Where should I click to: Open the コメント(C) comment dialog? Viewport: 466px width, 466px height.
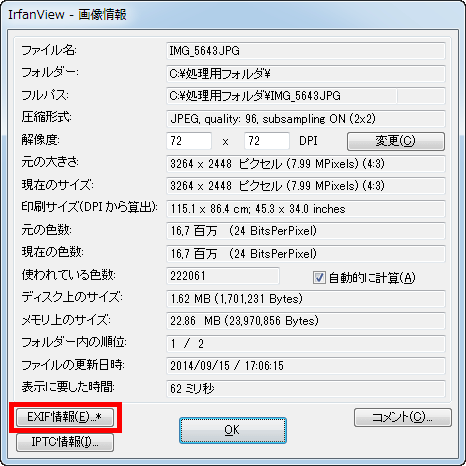click(x=403, y=417)
